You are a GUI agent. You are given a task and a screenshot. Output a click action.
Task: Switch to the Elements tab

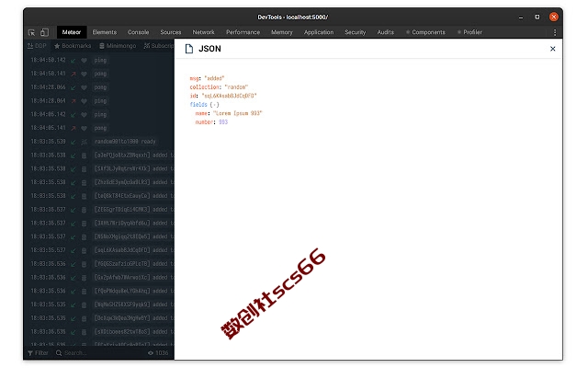(105, 32)
